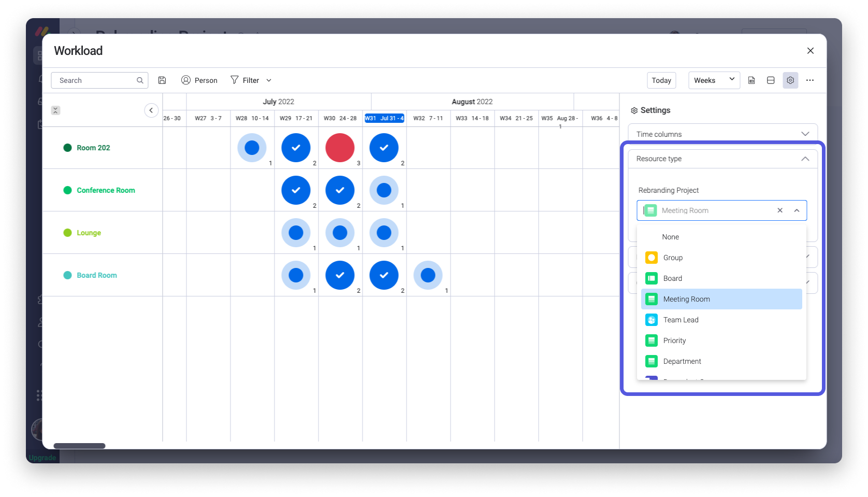Clear the Meeting Room selection

(780, 210)
